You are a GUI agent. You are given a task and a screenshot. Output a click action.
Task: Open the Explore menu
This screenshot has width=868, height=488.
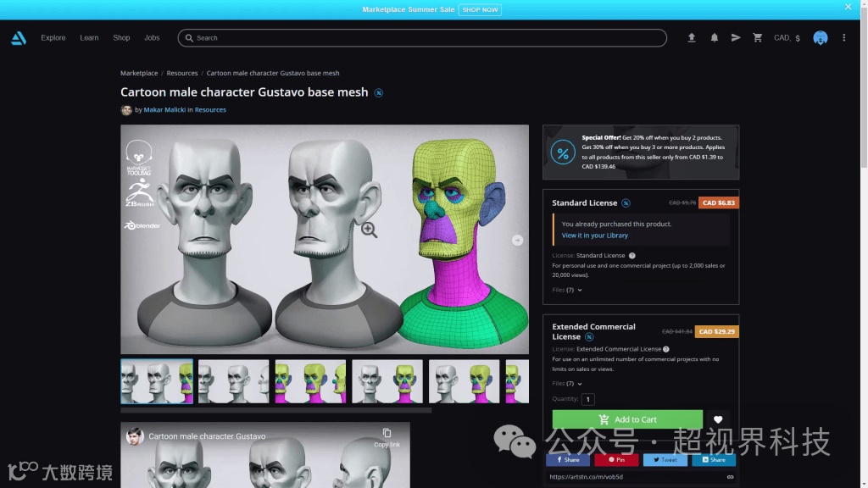(53, 37)
